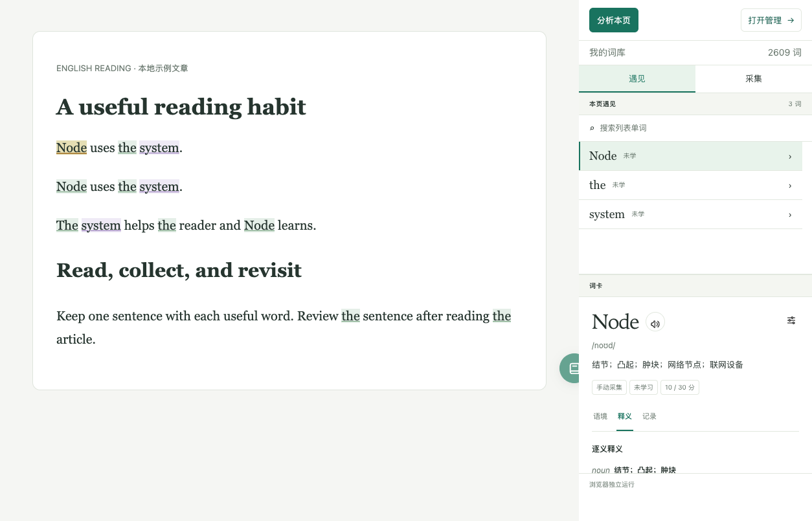This screenshot has width=812, height=521.
Task: Click the "A useful reading habit" heading
Action: tap(181, 107)
